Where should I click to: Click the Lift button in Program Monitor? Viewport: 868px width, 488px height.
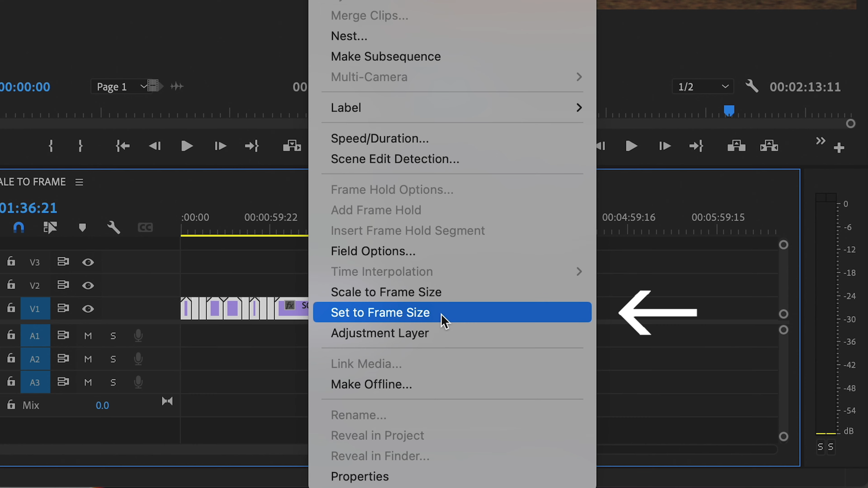coord(736,146)
